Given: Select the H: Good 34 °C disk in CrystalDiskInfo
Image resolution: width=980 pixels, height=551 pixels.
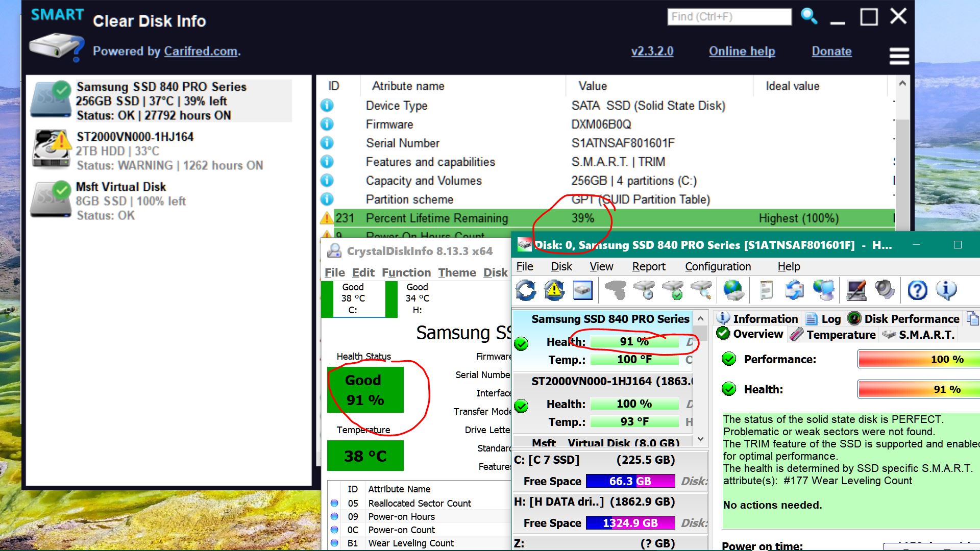Looking at the screenshot, I should pyautogui.click(x=417, y=298).
